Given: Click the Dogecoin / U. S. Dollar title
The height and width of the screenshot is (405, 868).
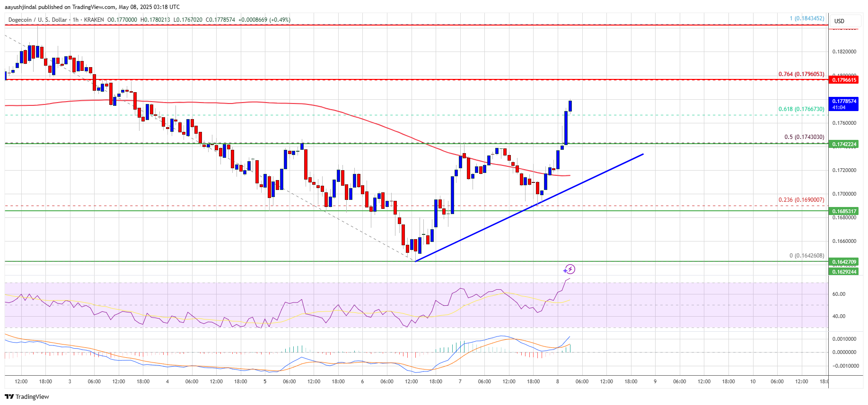Looking at the screenshot, I should [x=37, y=20].
